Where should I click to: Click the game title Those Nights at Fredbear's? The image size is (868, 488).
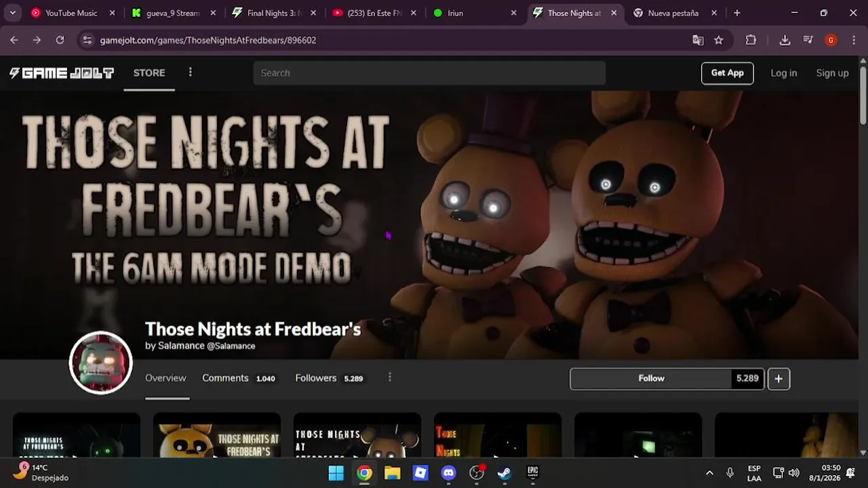tap(253, 329)
